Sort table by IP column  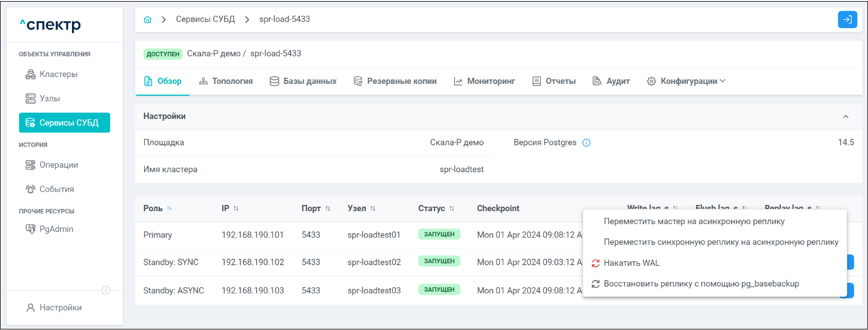[x=236, y=209]
